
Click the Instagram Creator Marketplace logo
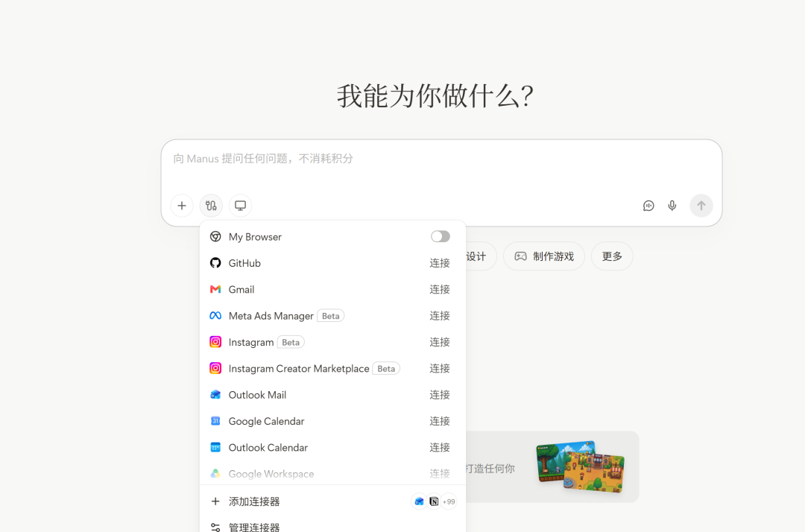click(x=215, y=368)
